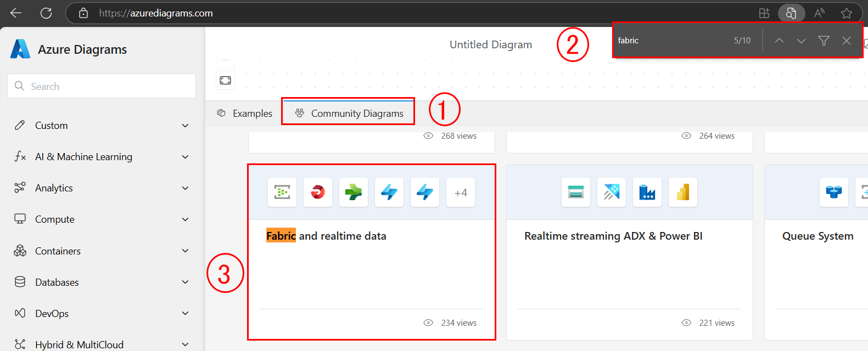Image resolution: width=868 pixels, height=351 pixels.
Task: Open Realtime streaming ADX & Power BI diagram
Action: tap(613, 236)
